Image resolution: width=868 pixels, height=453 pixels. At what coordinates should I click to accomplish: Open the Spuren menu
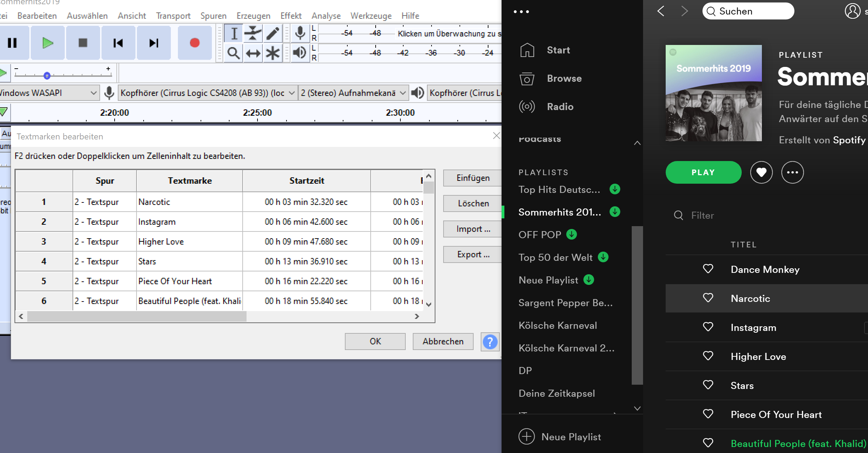coord(213,16)
